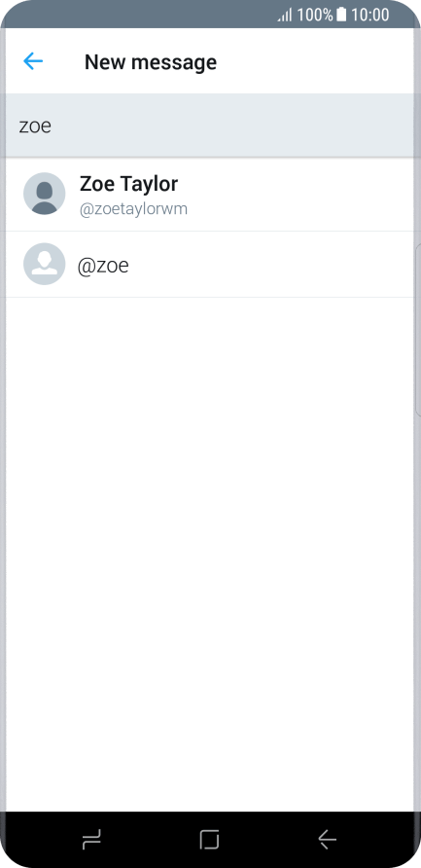421x868 pixels.
Task: Tap the edge panel handle on right side
Action: [x=418, y=329]
